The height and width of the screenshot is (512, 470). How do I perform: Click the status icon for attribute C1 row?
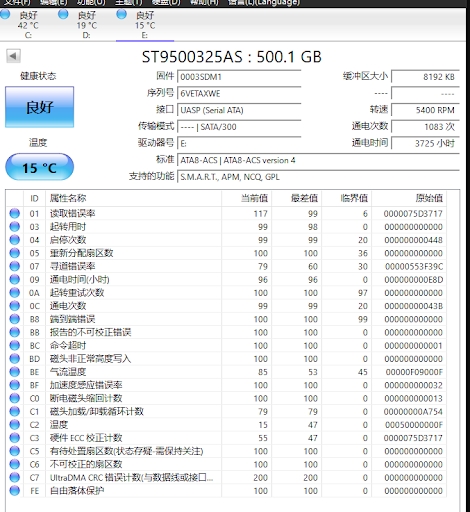pyautogui.click(x=15, y=411)
